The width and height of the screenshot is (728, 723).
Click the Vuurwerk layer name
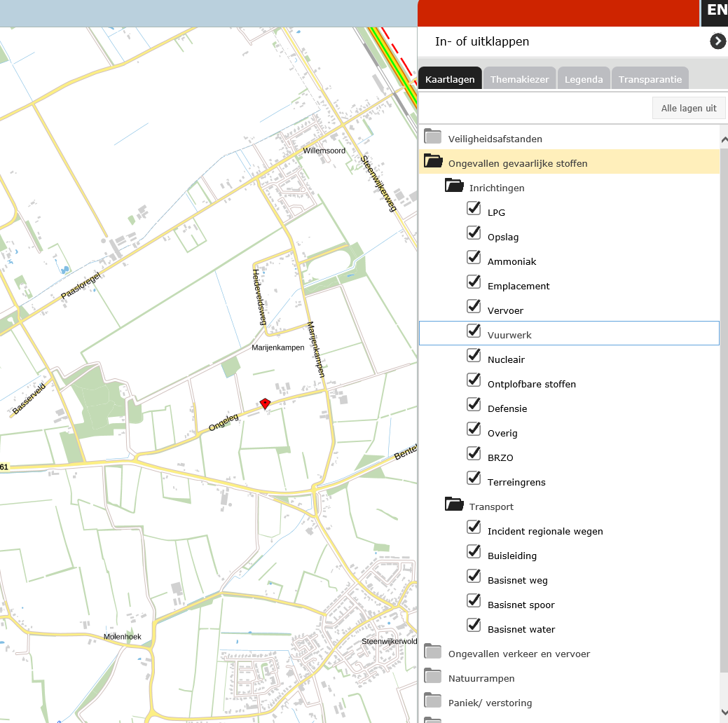tap(509, 336)
